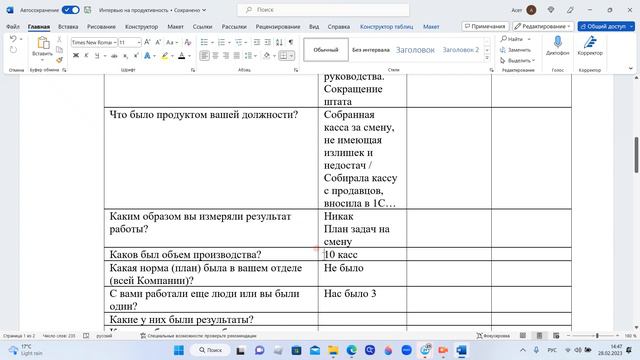Toggle italic formatting
Screen dimensions: 640x360
pyautogui.click(x=86, y=56)
